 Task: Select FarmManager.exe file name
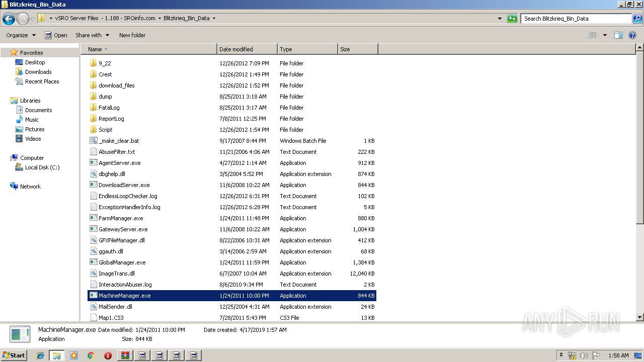(x=121, y=218)
